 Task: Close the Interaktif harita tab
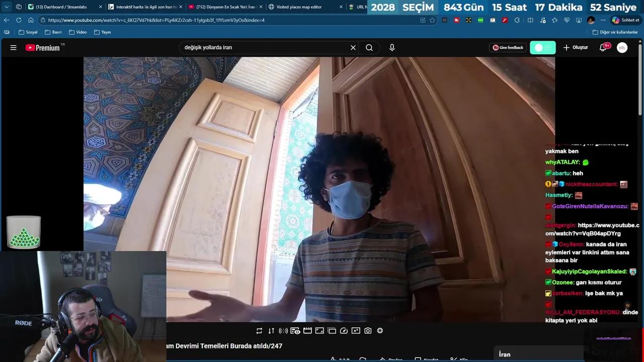181,7
